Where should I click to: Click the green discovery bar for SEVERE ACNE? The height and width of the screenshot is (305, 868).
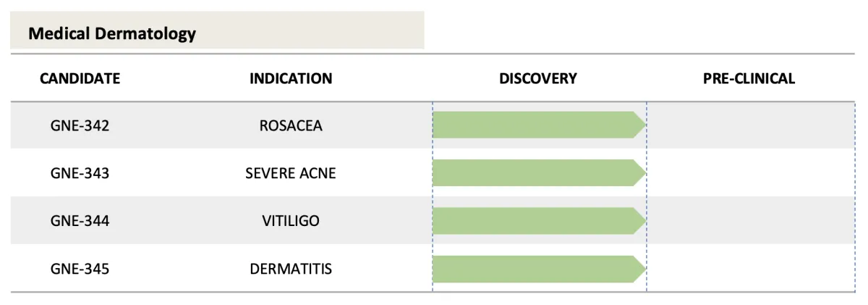(x=539, y=172)
